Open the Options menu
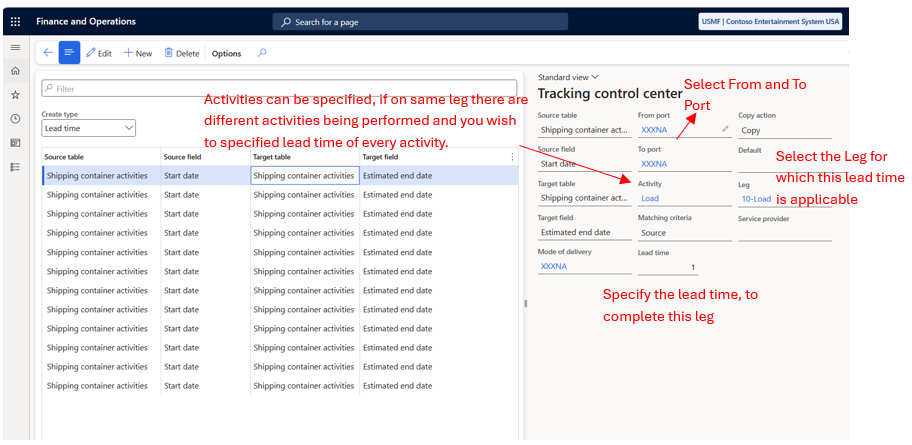Screen dimensions: 912x445 coord(226,54)
